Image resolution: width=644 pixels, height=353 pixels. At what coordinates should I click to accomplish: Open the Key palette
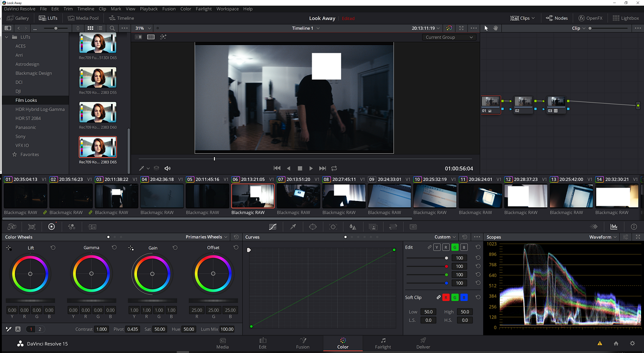[373, 227]
